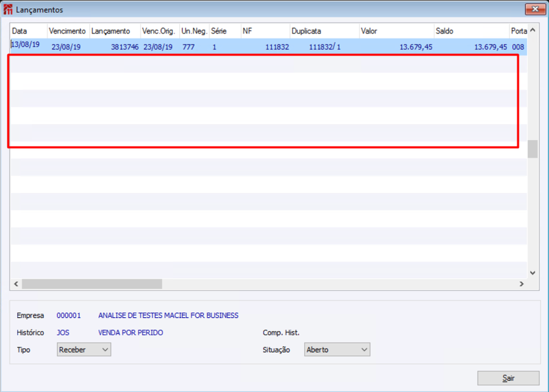The height and width of the screenshot is (392, 549).
Task: Open the Tipo dropdown showing Receber
Action: click(x=84, y=349)
